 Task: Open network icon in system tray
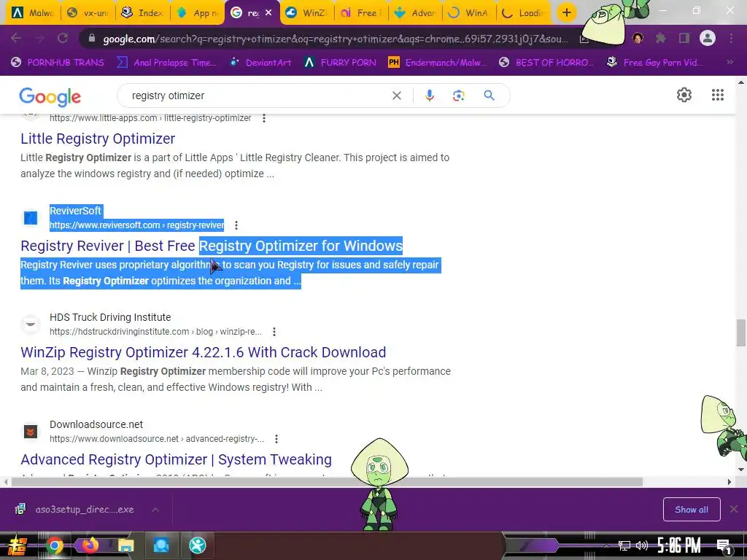point(624,545)
